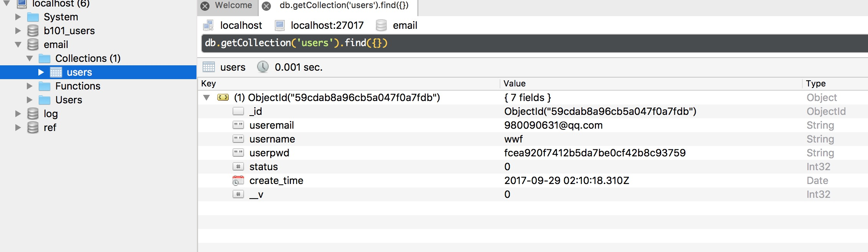Click the localhost computer icon in tree
The width and height of the screenshot is (868, 252).
(22, 4)
